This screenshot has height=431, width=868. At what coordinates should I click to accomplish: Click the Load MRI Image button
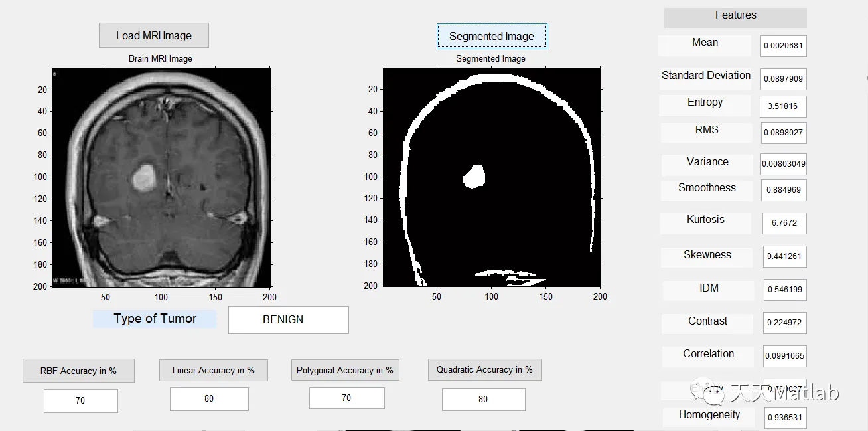pyautogui.click(x=154, y=35)
